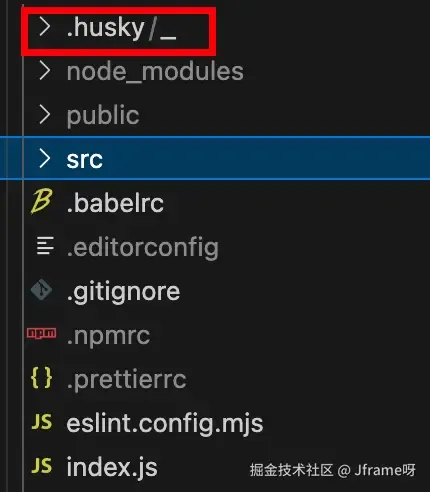The image size is (430, 492).
Task: Select the node_modules folder label
Action: 155,71
